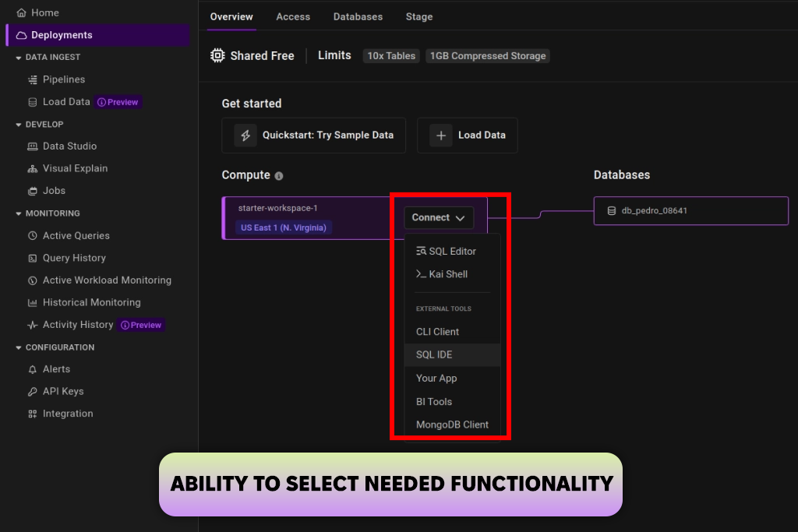Viewport: 798px width, 532px height.
Task: Open Deployments in sidebar
Action: click(x=97, y=35)
